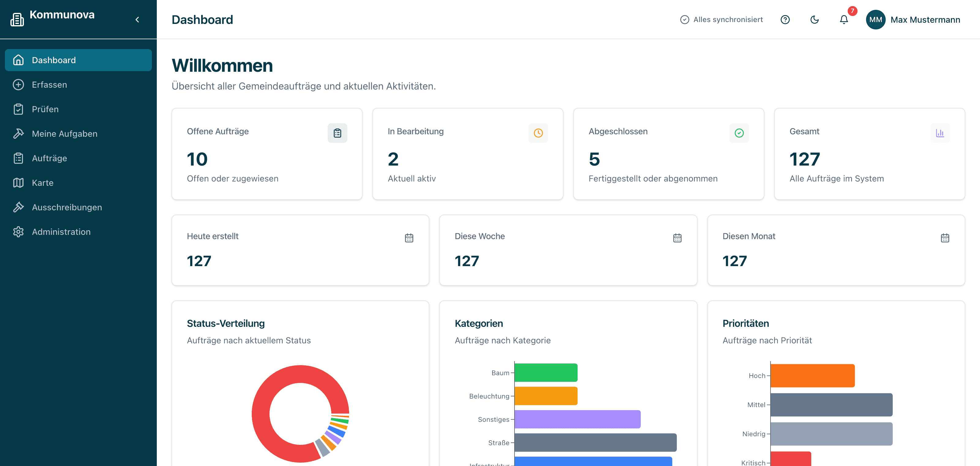Open the Gesamt card showing 127
Image resolution: width=980 pixels, height=466 pixels.
tap(869, 154)
